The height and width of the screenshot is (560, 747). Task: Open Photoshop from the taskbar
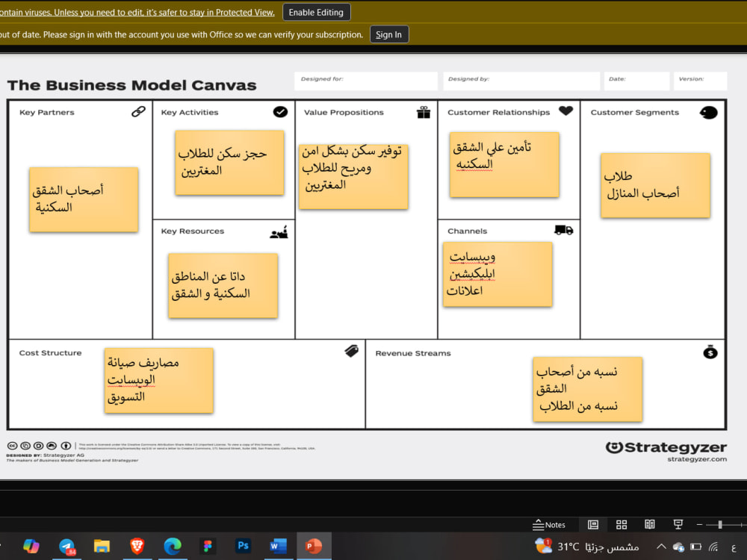pyautogui.click(x=243, y=546)
